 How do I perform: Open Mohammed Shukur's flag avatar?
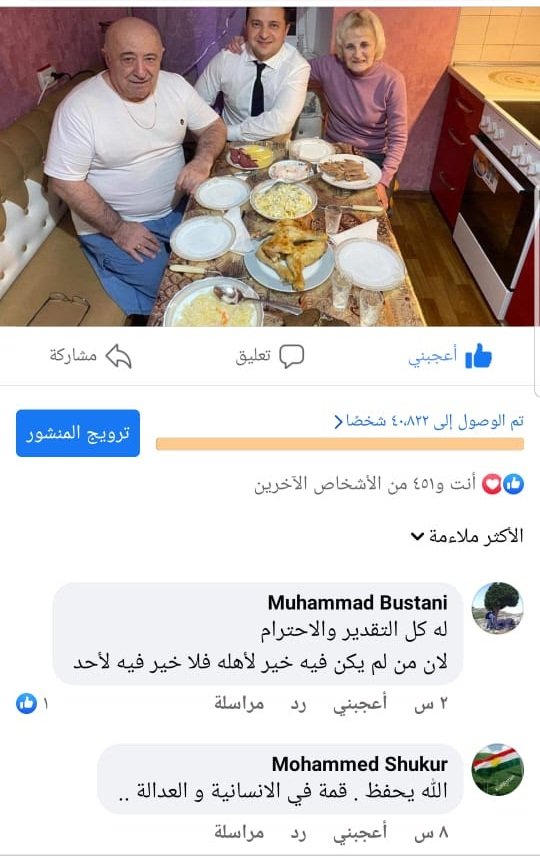coord(497,769)
